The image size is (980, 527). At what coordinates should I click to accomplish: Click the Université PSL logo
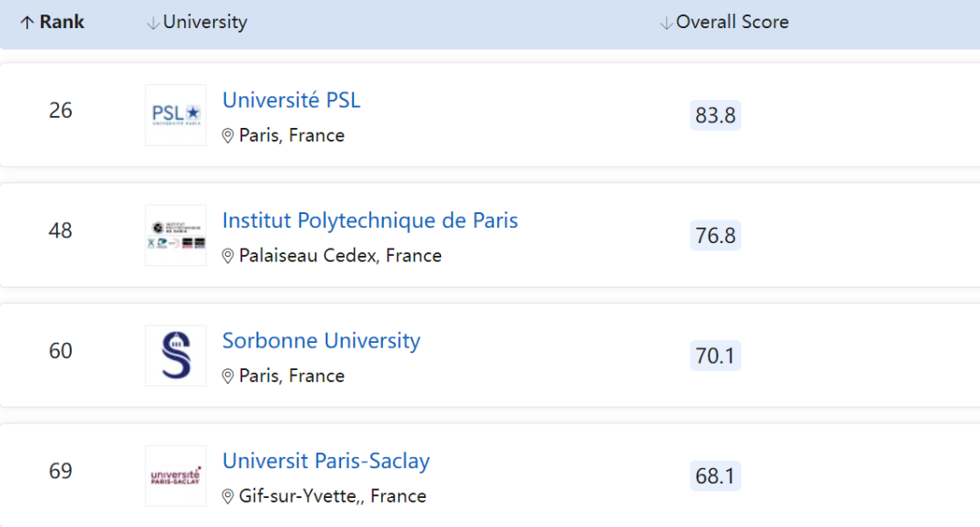point(176,115)
